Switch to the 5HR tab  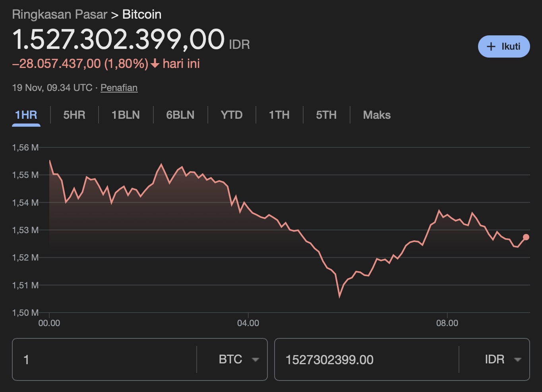74,115
